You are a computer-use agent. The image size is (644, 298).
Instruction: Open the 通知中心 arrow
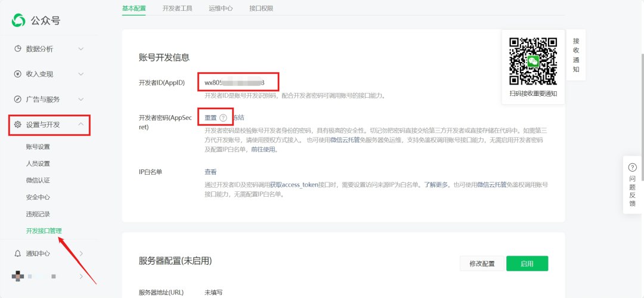(x=81, y=253)
